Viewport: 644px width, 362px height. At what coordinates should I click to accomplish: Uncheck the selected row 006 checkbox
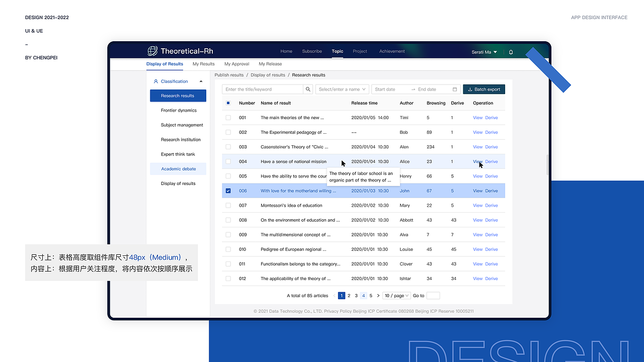click(228, 191)
